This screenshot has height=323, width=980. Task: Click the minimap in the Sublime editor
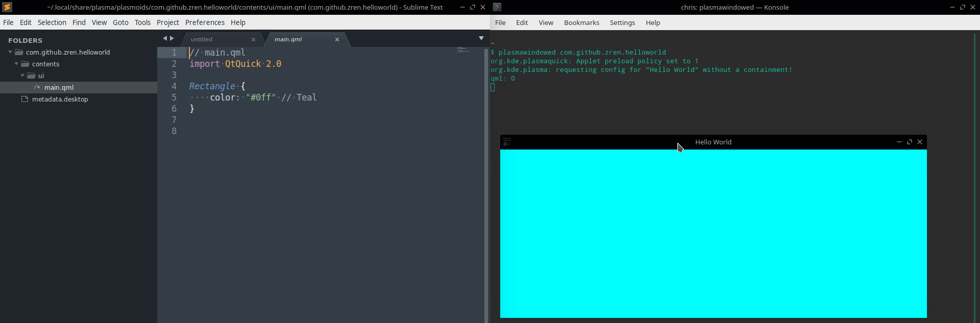(x=463, y=50)
